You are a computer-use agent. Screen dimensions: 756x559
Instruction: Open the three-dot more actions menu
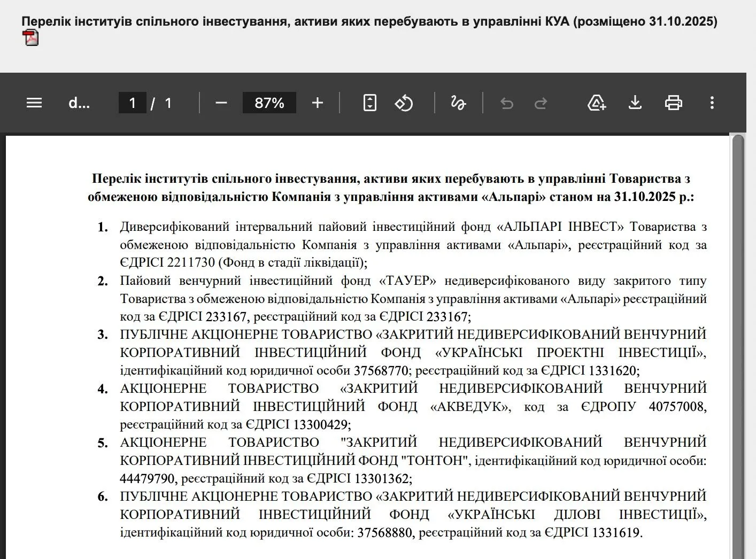click(x=712, y=103)
